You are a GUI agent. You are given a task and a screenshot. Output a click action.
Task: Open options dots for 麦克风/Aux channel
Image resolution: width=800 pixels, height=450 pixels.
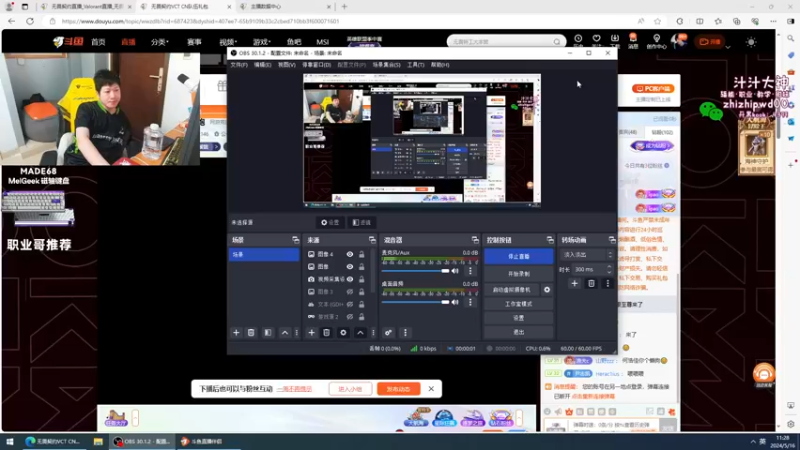coord(470,271)
